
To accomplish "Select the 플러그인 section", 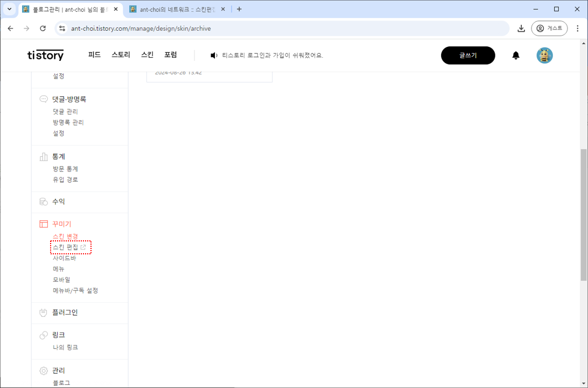I will (65, 312).
